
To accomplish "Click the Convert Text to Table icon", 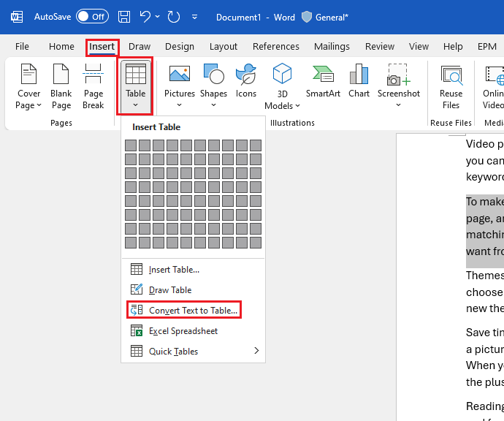I will [x=137, y=310].
